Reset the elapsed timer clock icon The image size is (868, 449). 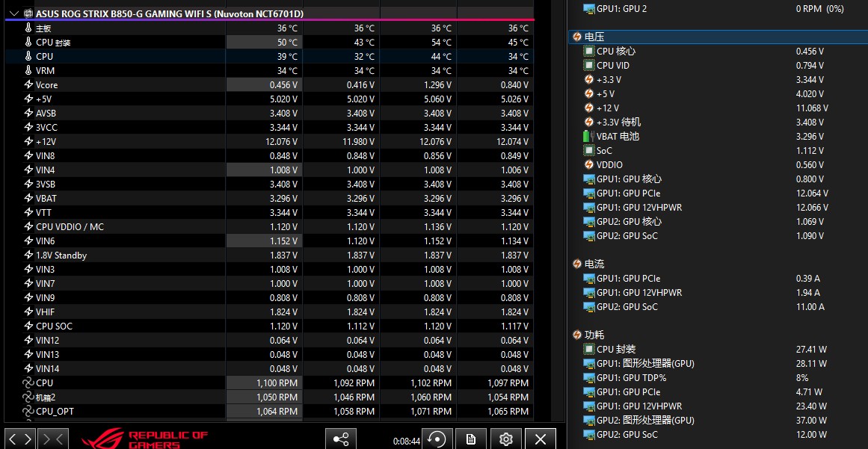click(437, 439)
